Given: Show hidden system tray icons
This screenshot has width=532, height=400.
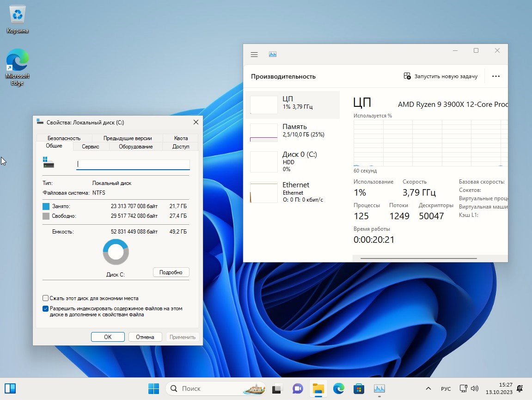Looking at the screenshot, I should pos(428,388).
